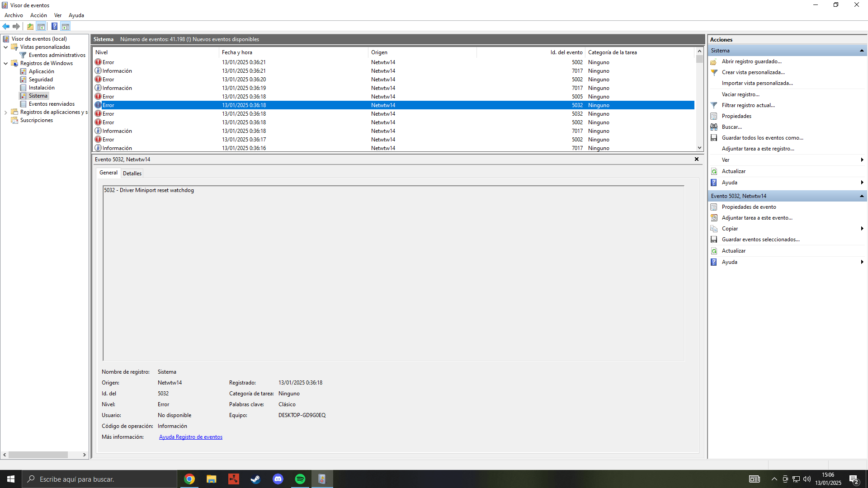Click the tree pane horizontal scrollbar thumb

(38, 455)
